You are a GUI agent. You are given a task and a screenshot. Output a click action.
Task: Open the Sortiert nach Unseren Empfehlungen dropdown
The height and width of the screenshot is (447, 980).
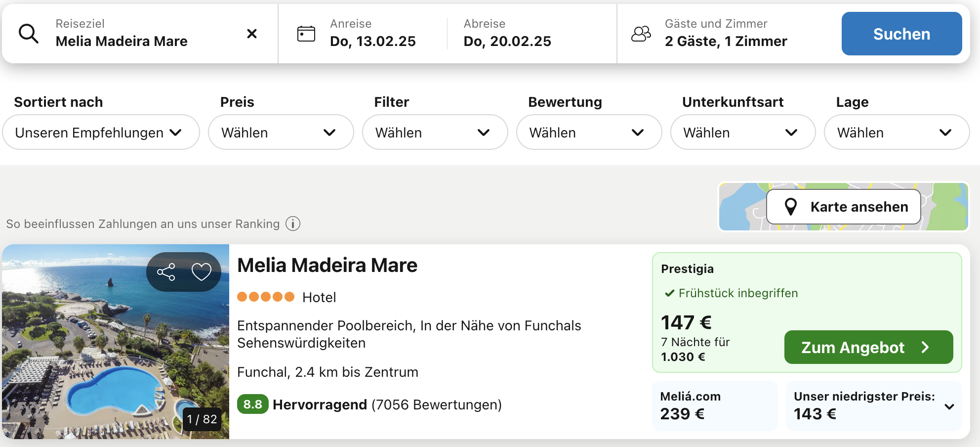[x=101, y=132]
